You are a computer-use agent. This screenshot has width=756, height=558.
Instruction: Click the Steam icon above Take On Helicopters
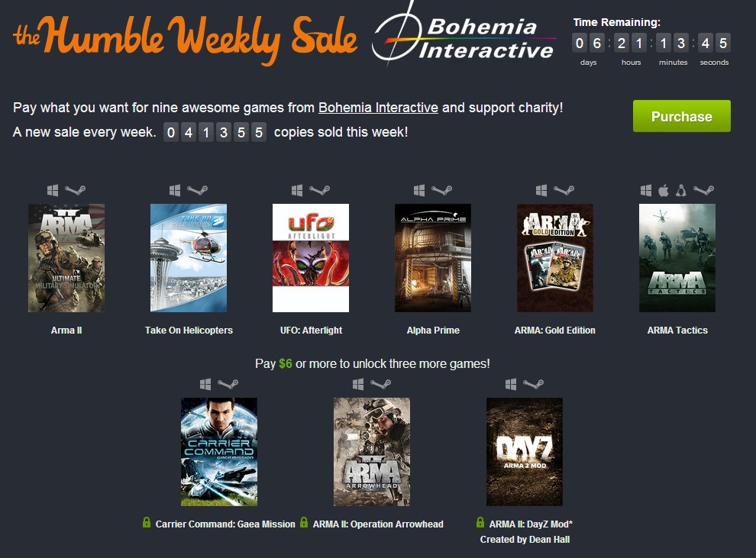tap(198, 190)
